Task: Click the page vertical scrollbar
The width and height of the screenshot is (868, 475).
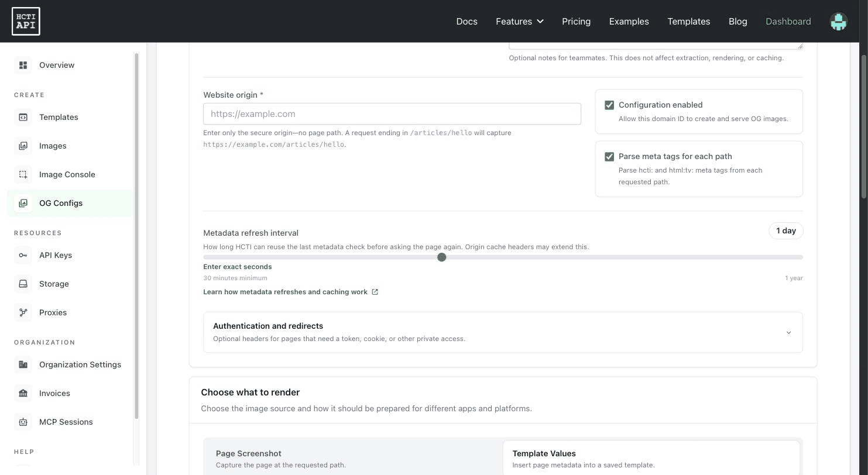Action: [864, 128]
